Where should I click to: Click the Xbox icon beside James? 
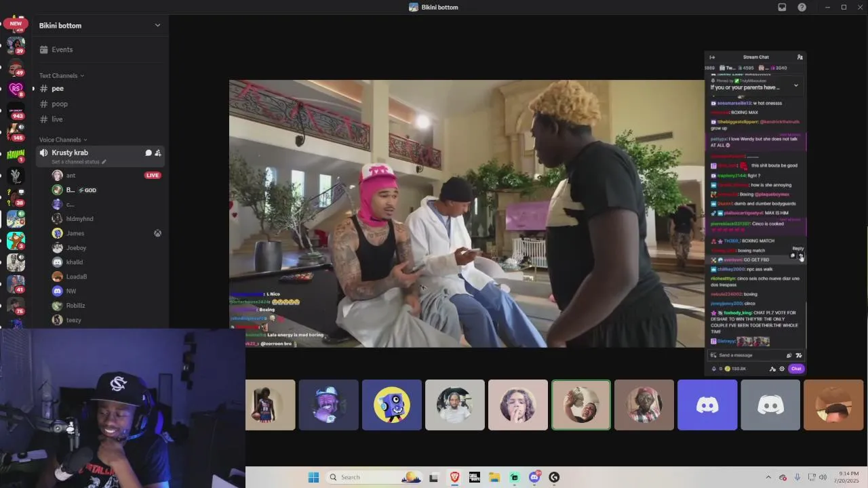(157, 233)
